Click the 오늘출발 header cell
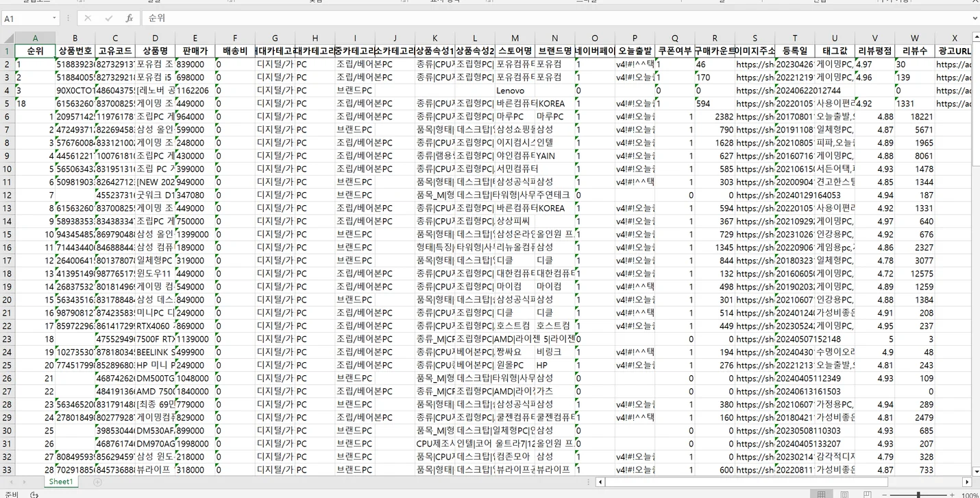 coord(635,51)
